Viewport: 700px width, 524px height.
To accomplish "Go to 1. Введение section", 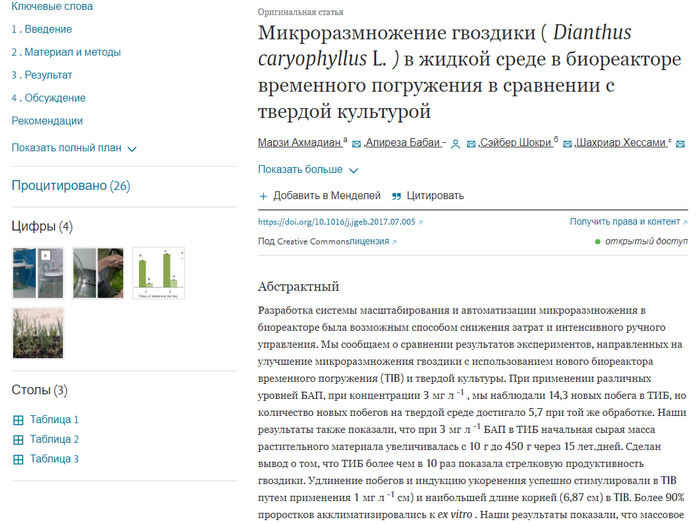I will (x=42, y=29).
